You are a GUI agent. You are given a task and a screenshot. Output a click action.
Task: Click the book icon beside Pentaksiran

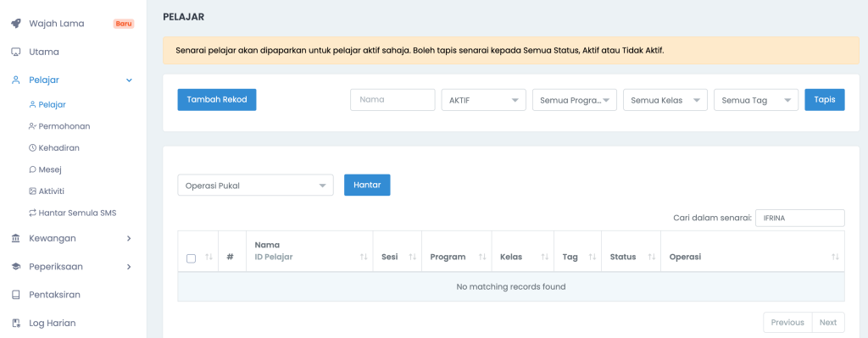16,295
